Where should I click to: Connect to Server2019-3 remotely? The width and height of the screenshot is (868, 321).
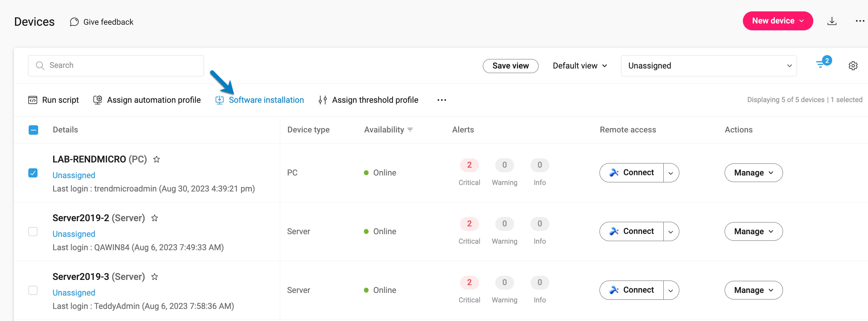[632, 290]
